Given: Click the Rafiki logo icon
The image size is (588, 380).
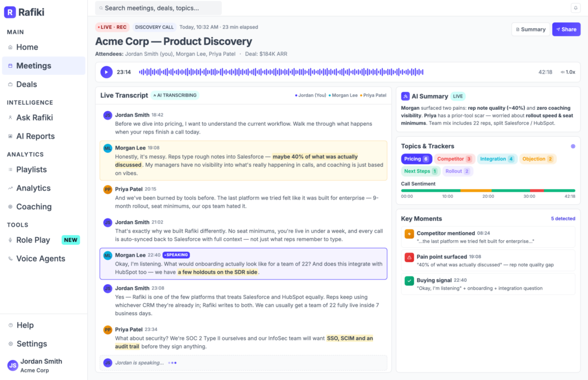Looking at the screenshot, I should 10,13.
